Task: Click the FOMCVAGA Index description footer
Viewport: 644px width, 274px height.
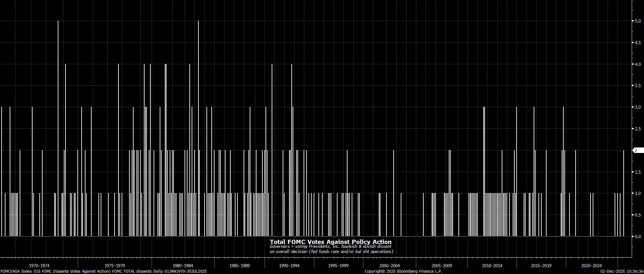Action: (104, 271)
